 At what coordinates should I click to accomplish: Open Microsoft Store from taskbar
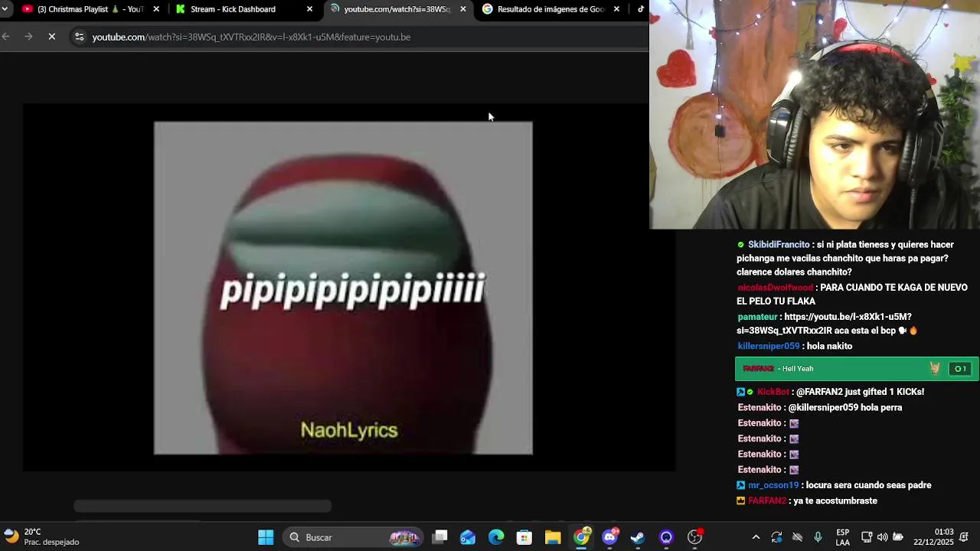click(524, 537)
